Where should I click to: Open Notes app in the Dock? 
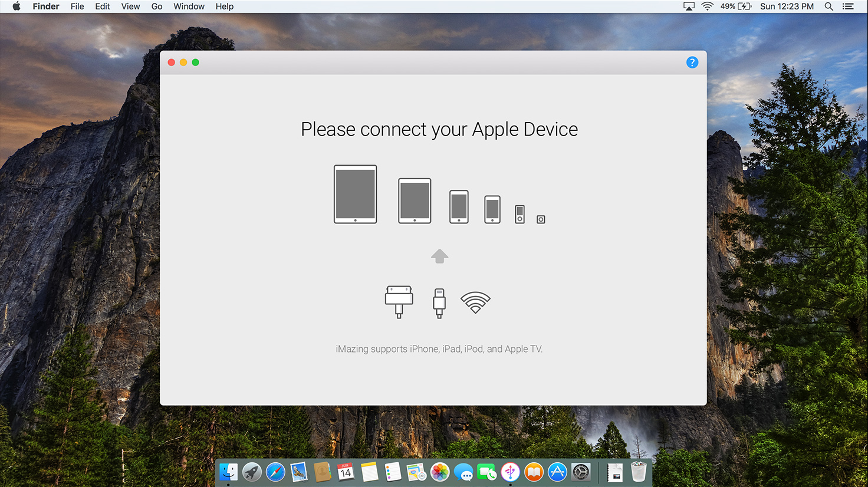pos(369,472)
